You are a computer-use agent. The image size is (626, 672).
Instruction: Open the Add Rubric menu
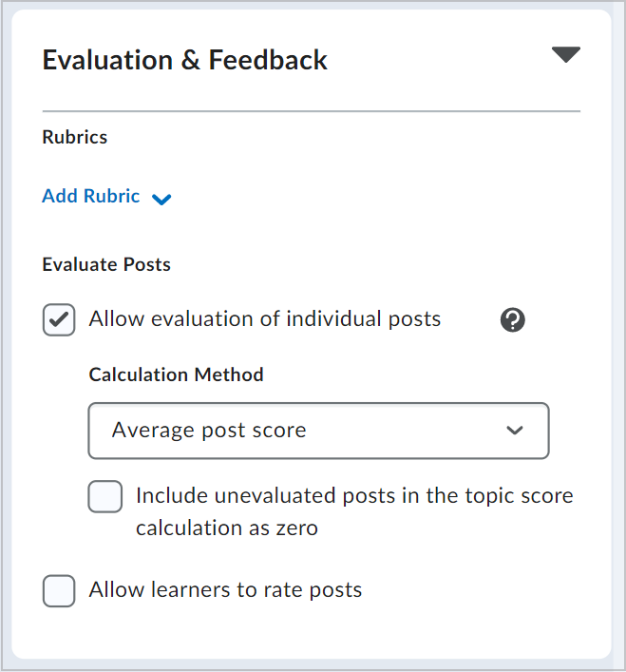pyautogui.click(x=106, y=197)
